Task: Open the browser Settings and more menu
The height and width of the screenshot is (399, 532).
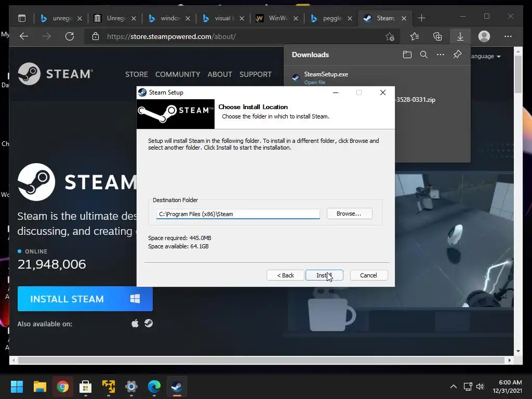Action: 508,36
